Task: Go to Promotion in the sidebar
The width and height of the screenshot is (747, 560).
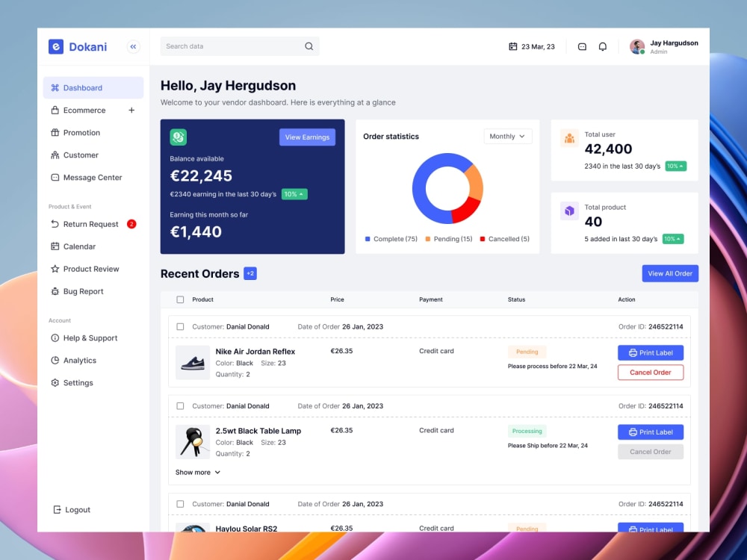Action: click(x=82, y=132)
